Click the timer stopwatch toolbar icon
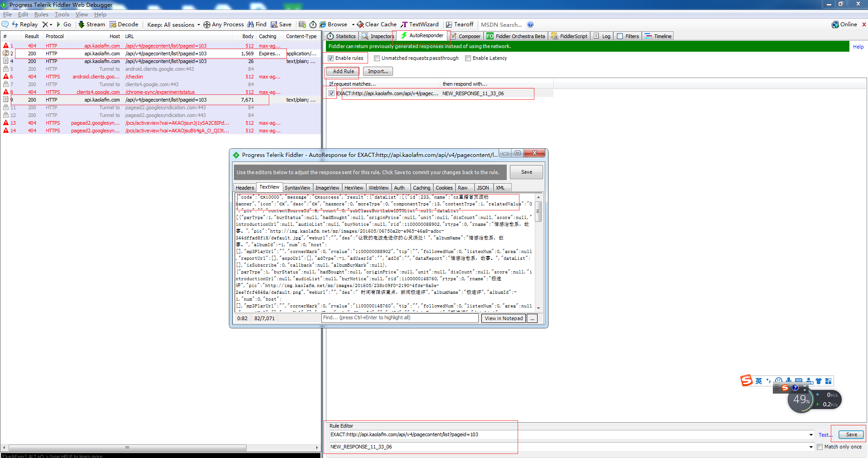Image resolution: width=868 pixels, height=458 pixels. pyautogui.click(x=313, y=24)
